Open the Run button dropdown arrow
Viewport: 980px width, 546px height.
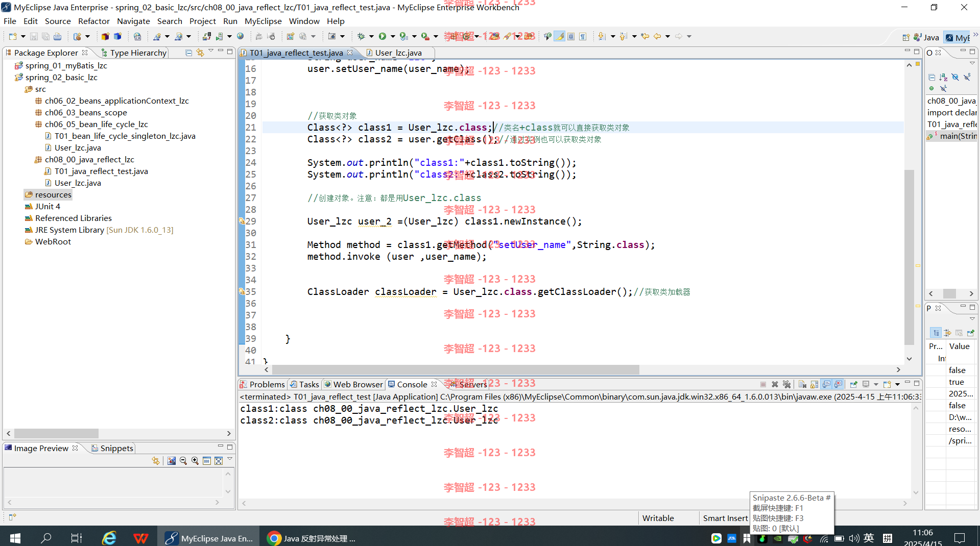point(393,36)
